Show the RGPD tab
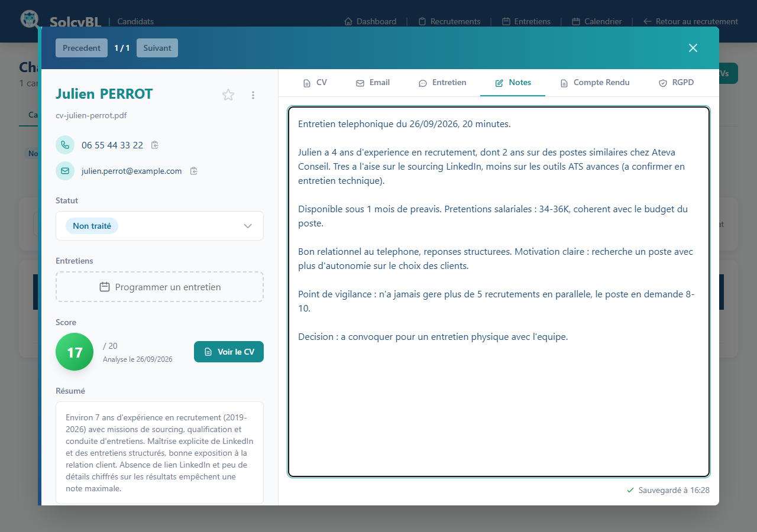 pos(676,83)
